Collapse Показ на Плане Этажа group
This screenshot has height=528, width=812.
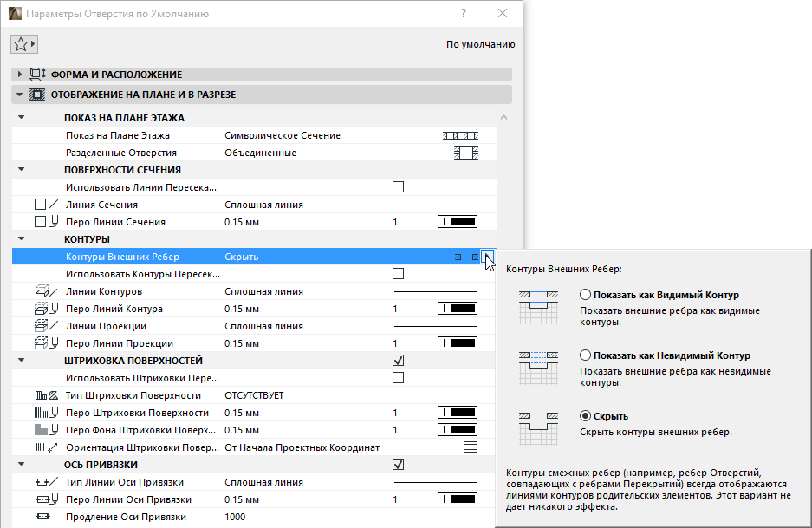tap(22, 118)
